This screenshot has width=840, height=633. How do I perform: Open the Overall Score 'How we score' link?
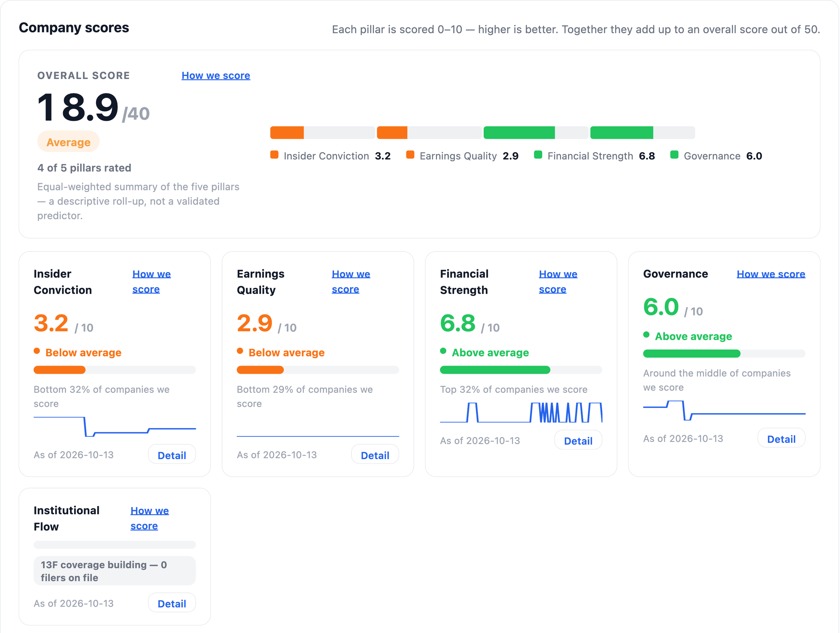(x=216, y=76)
